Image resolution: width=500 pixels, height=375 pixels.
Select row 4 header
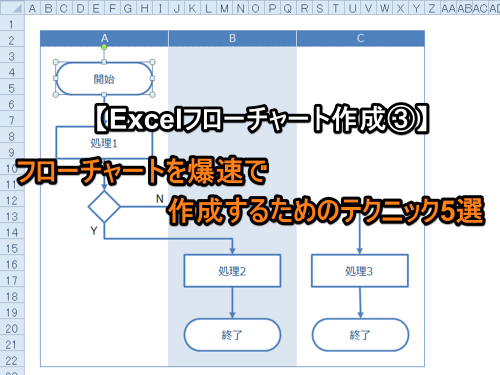[12, 72]
